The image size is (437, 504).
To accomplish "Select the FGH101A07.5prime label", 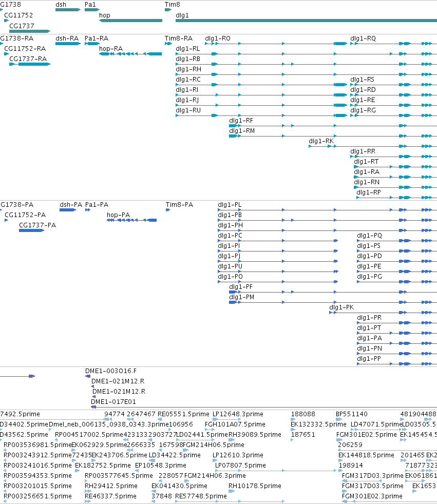I will [235, 424].
